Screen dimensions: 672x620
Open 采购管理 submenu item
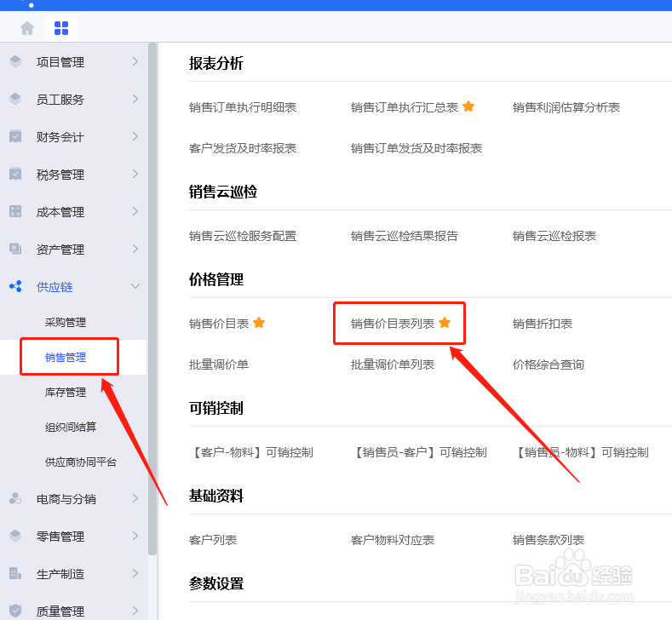[65, 322]
